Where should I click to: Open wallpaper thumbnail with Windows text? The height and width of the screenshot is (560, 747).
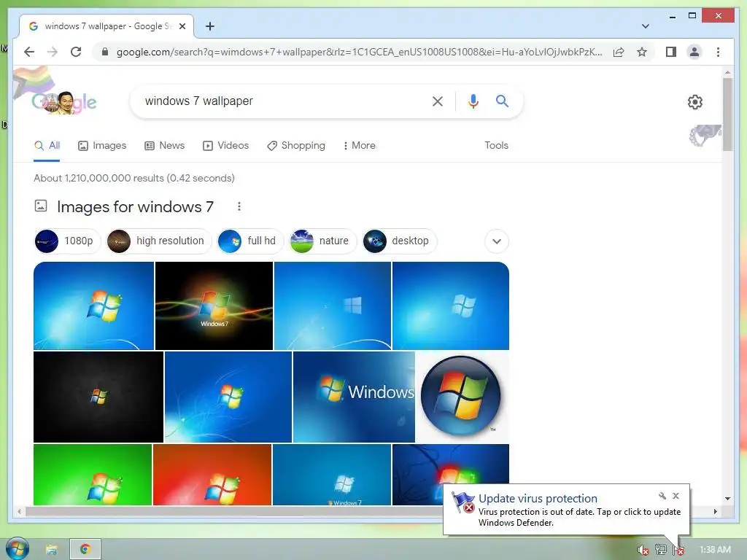(354, 397)
